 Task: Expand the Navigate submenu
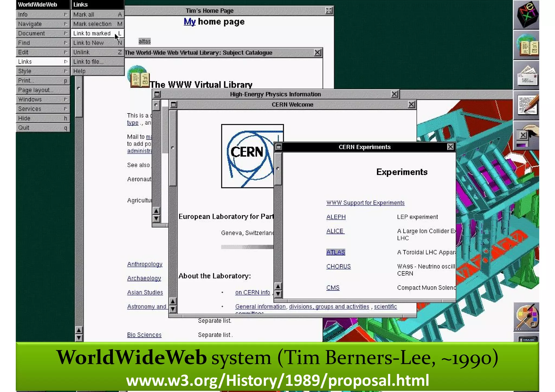click(x=43, y=24)
